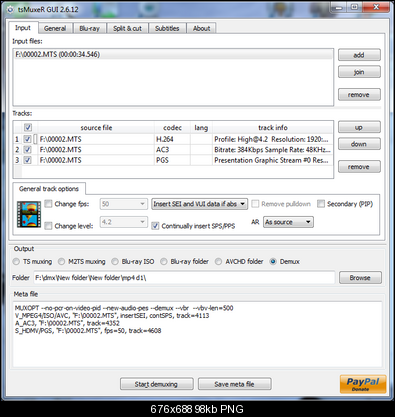Viewport: 395px width, 417px height.
Task: Click Browse for the output folder
Action: [360, 278]
